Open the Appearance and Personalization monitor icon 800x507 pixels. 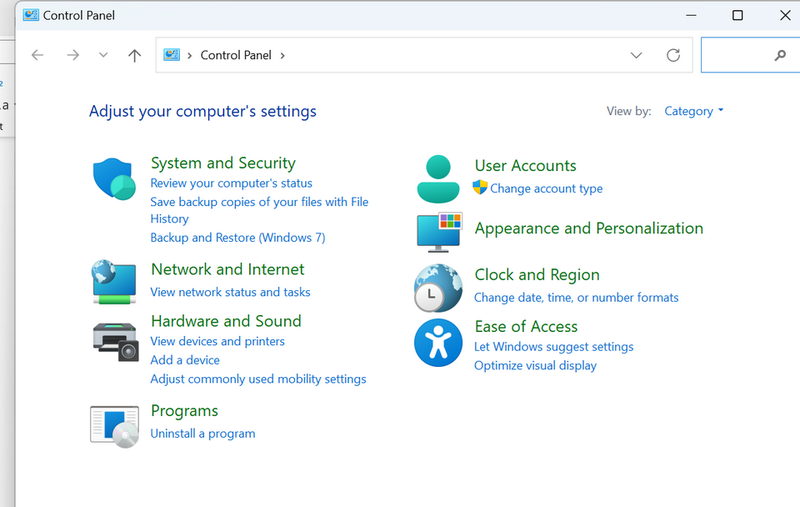click(439, 232)
